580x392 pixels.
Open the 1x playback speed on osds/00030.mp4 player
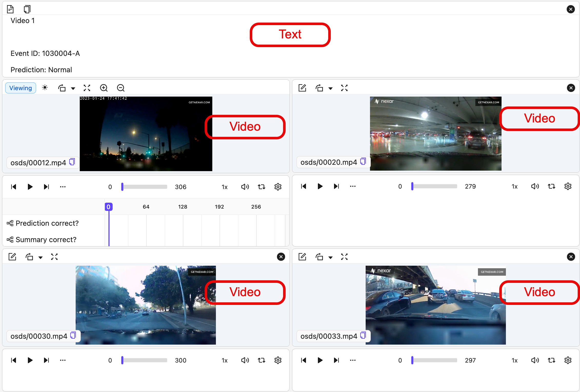point(225,360)
